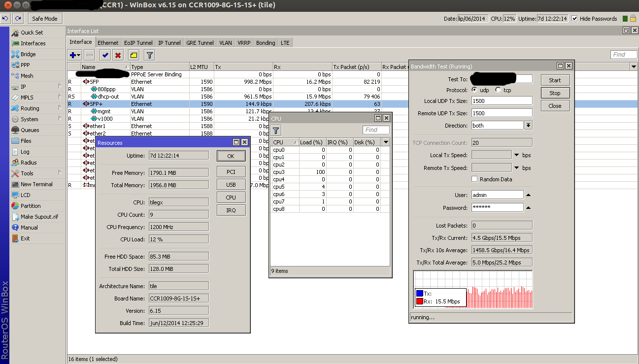Expand the MPLS submenu in sidebar
Viewport: 639px width, 364px height.
click(x=60, y=98)
